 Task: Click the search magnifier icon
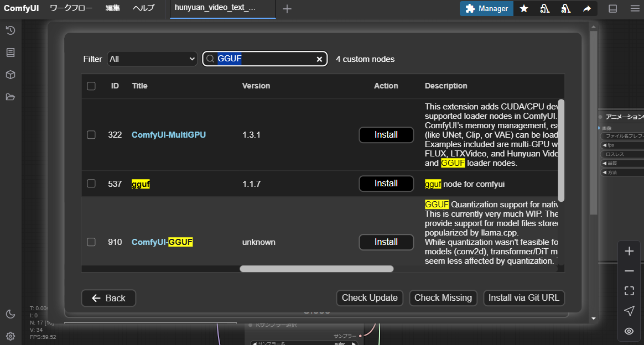point(210,59)
